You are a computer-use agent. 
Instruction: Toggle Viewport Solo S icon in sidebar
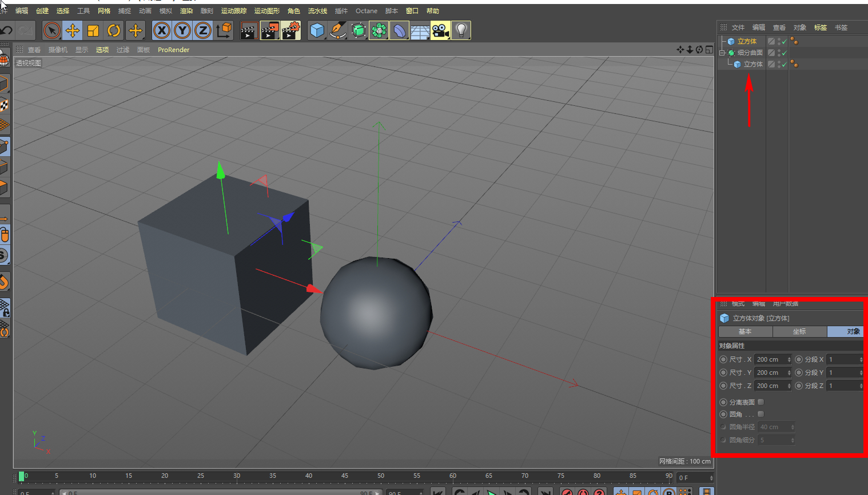[x=4, y=255]
